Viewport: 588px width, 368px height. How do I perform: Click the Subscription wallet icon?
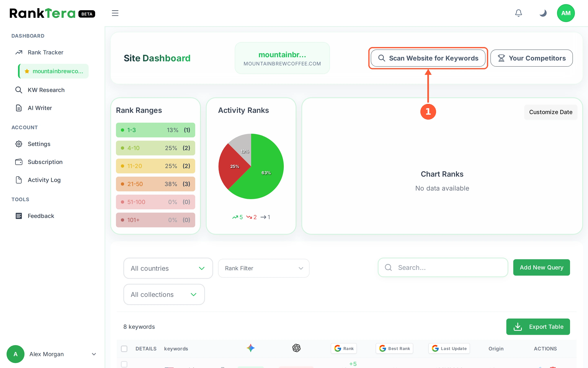point(19,162)
